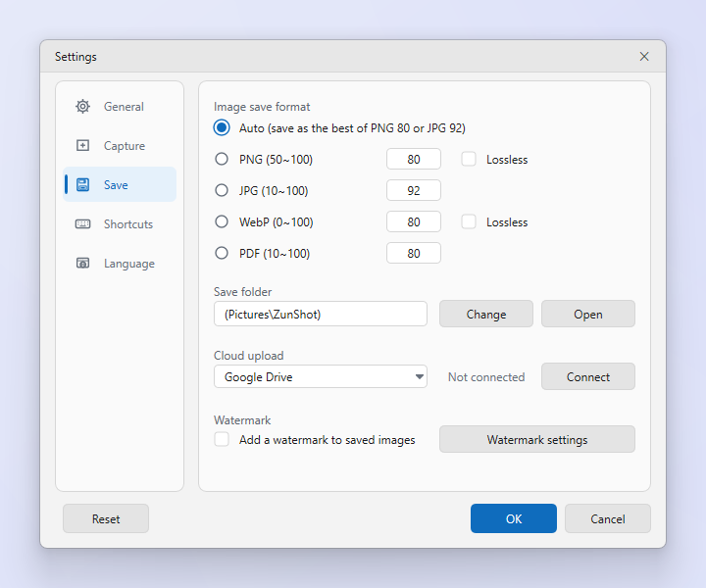Click the 'Settings' window title
Screen dimensions: 706x588
click(x=76, y=57)
